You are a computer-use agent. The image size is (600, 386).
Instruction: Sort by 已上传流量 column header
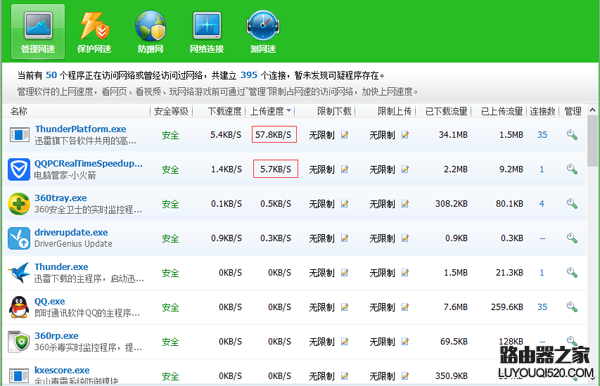click(502, 111)
